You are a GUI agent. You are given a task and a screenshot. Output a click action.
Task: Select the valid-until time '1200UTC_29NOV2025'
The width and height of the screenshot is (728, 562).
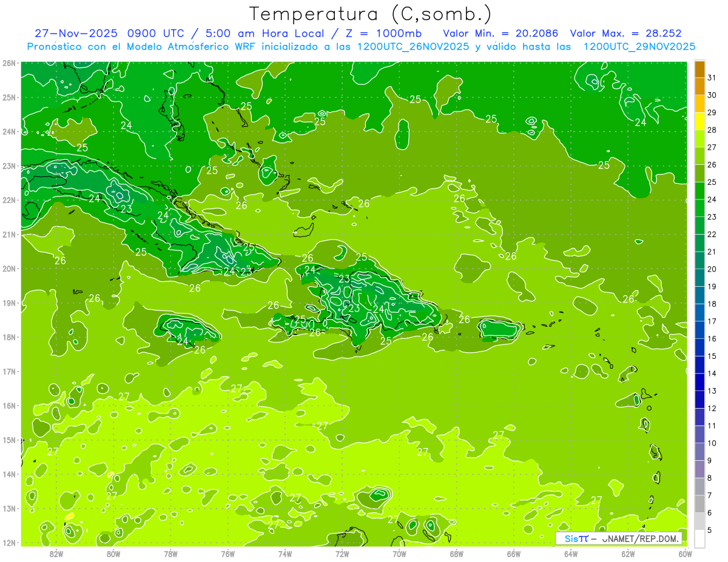coord(639,47)
